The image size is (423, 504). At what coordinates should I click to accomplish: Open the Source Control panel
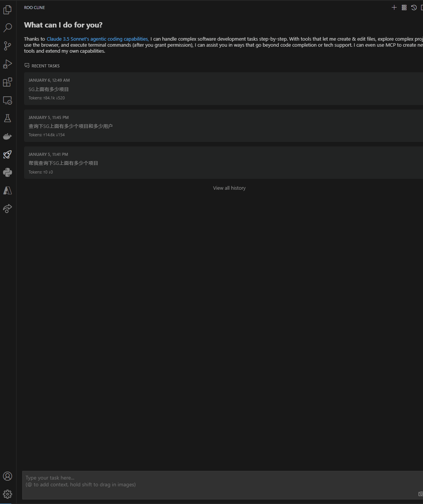8,46
